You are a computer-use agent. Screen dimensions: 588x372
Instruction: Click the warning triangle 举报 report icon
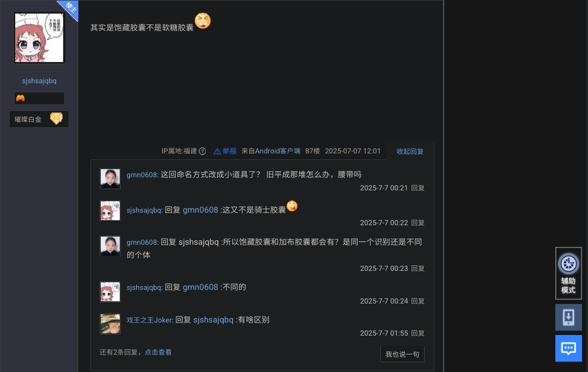pos(217,151)
